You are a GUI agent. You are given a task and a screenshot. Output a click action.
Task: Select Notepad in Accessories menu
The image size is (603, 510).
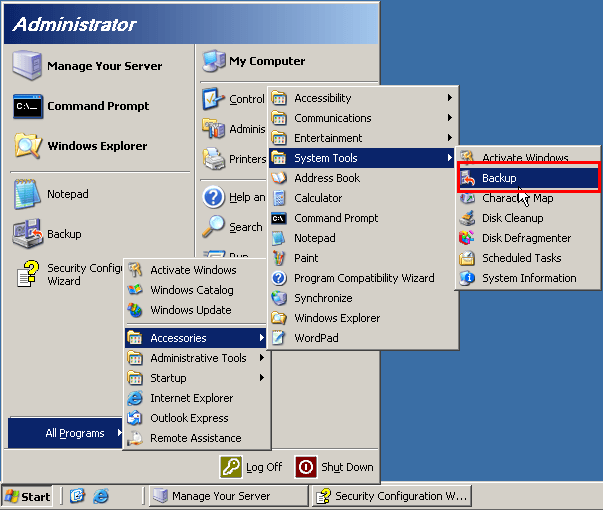(x=363, y=238)
